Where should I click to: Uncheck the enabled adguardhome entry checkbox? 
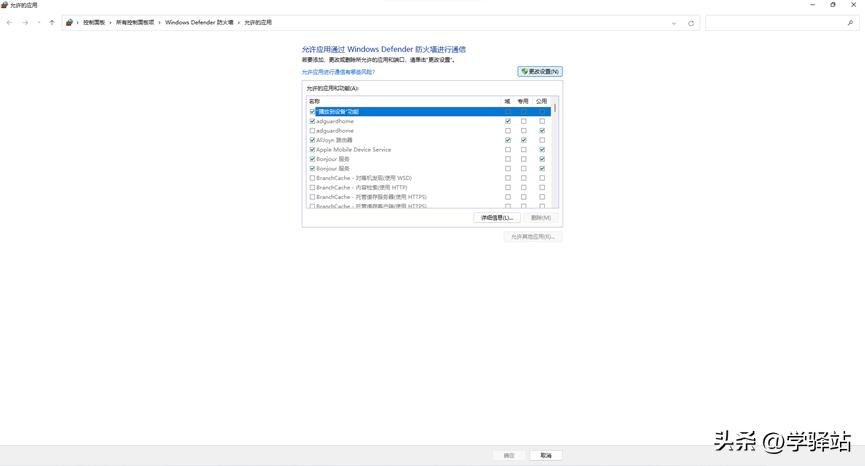point(312,121)
